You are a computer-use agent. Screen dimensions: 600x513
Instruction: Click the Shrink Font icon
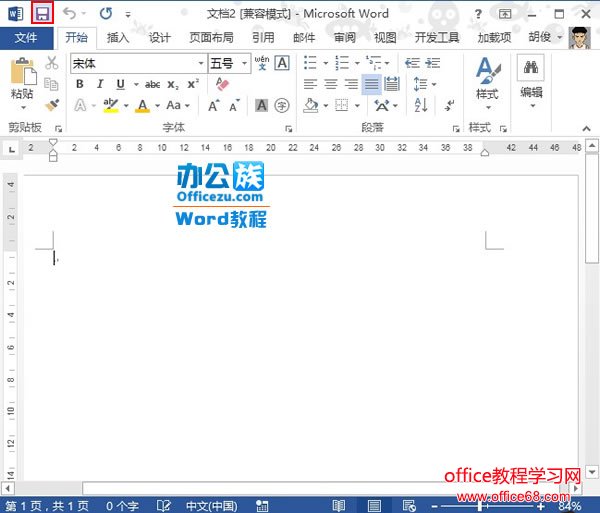point(235,105)
